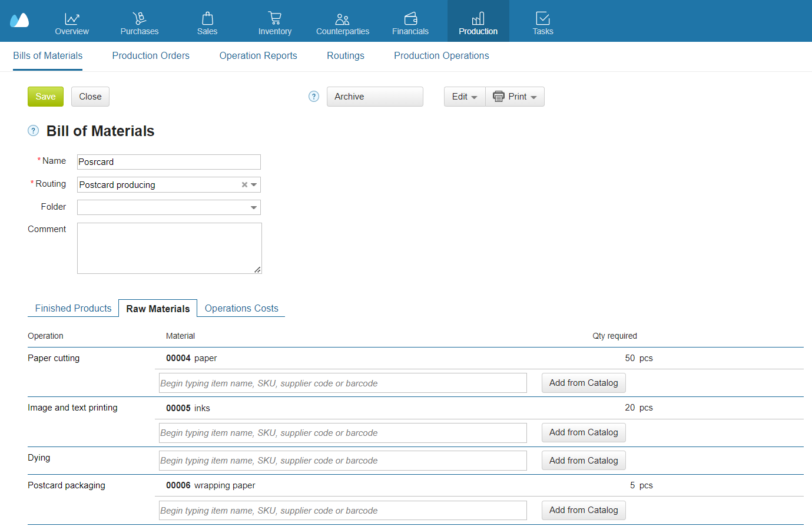Click the inks quantity value 20
Screen dimensions: 812x526
(630, 408)
